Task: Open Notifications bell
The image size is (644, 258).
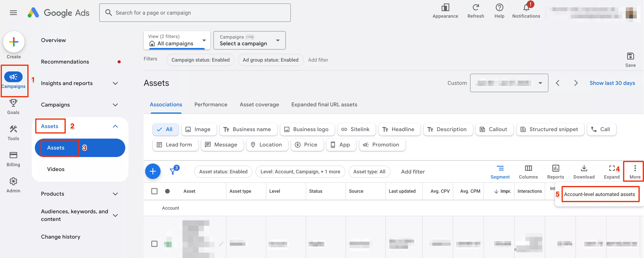Action: 526,8
